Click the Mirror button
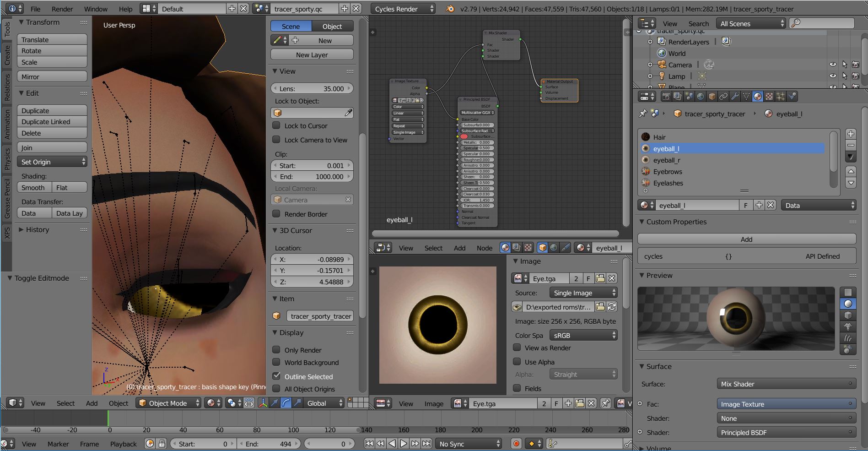The height and width of the screenshot is (451, 868). [52, 76]
